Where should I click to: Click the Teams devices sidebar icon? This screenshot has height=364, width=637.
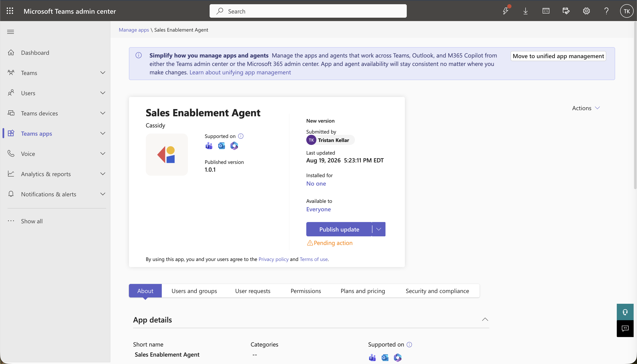(x=11, y=113)
